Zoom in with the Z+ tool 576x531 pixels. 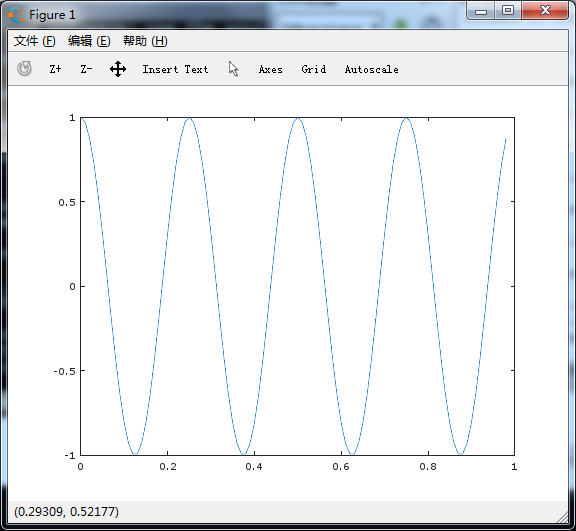click(x=55, y=69)
